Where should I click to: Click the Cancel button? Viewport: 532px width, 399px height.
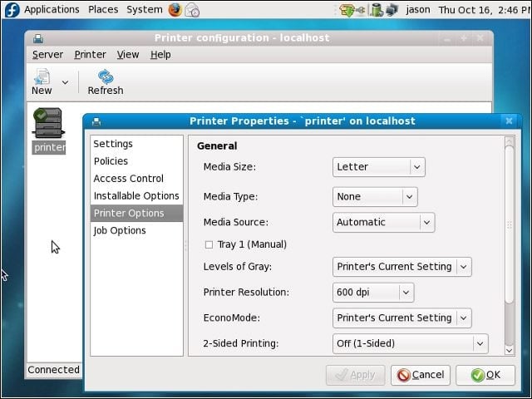click(x=421, y=375)
